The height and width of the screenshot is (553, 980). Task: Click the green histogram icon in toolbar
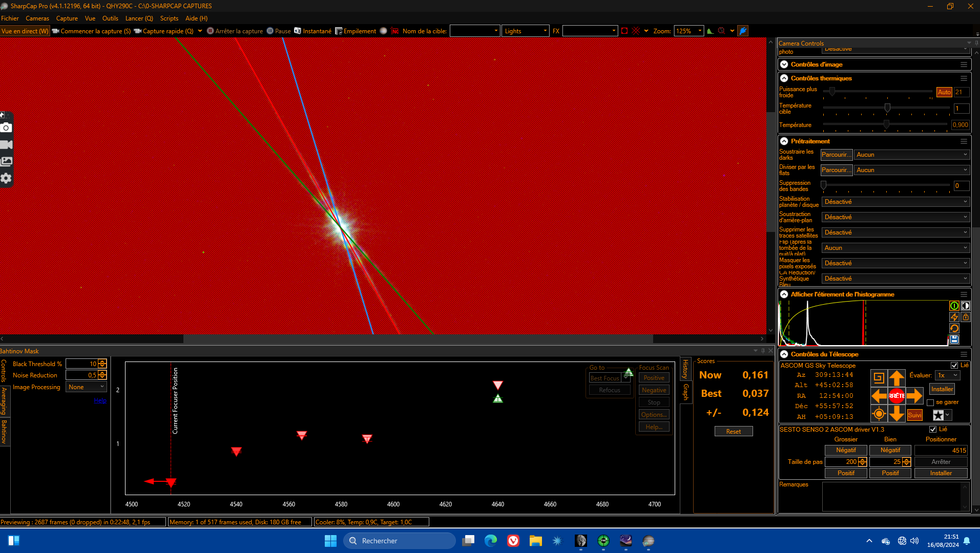(710, 31)
